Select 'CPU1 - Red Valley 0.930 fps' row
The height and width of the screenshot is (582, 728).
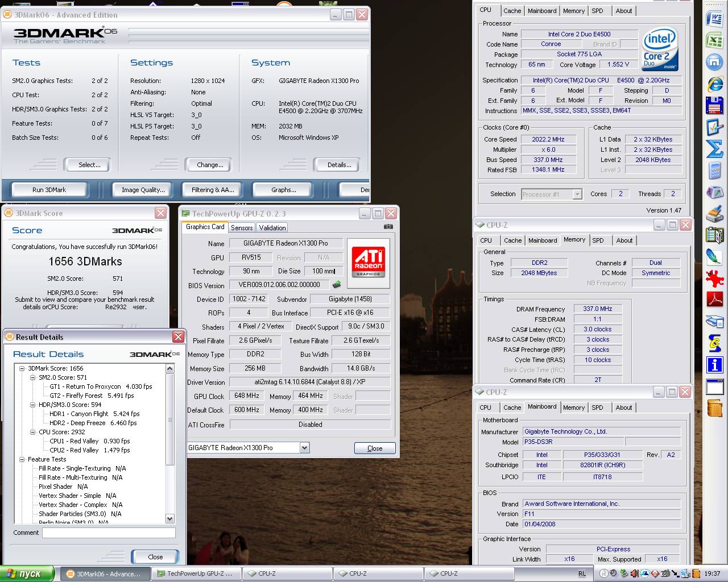(89, 441)
